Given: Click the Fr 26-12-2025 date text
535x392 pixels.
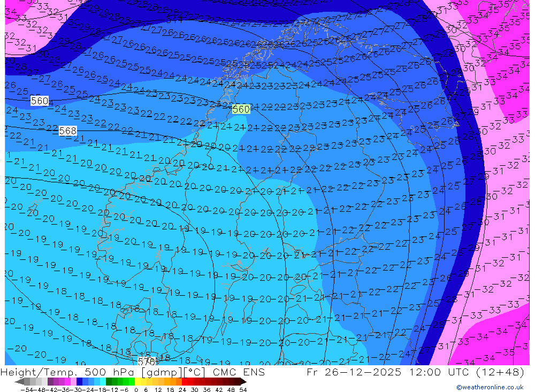Looking at the screenshot, I should tap(354, 372).
